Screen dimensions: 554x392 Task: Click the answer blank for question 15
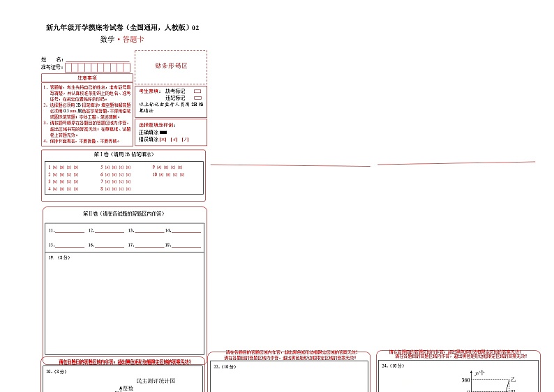coord(70,245)
